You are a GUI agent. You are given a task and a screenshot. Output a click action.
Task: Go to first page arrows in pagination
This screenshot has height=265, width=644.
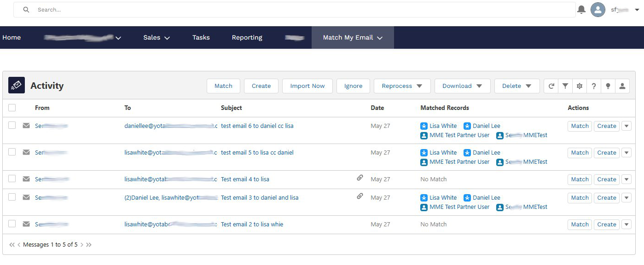[12, 245]
